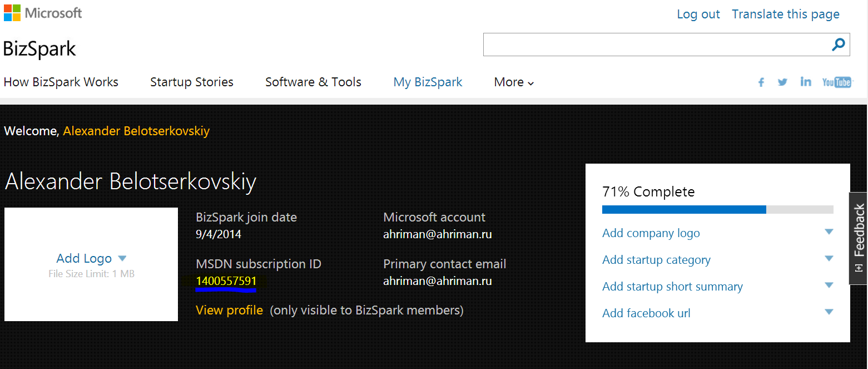Focus the search input box
This screenshot has height=369, width=868.
tap(655, 45)
